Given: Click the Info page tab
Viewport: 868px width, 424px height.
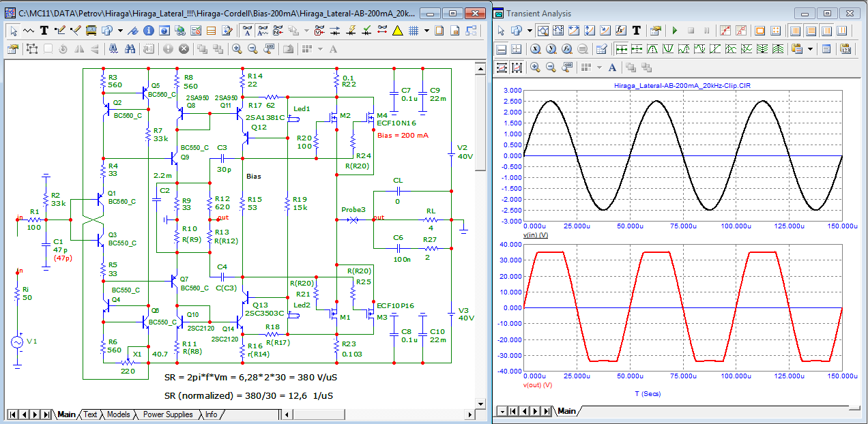Looking at the screenshot, I should (x=212, y=414).
